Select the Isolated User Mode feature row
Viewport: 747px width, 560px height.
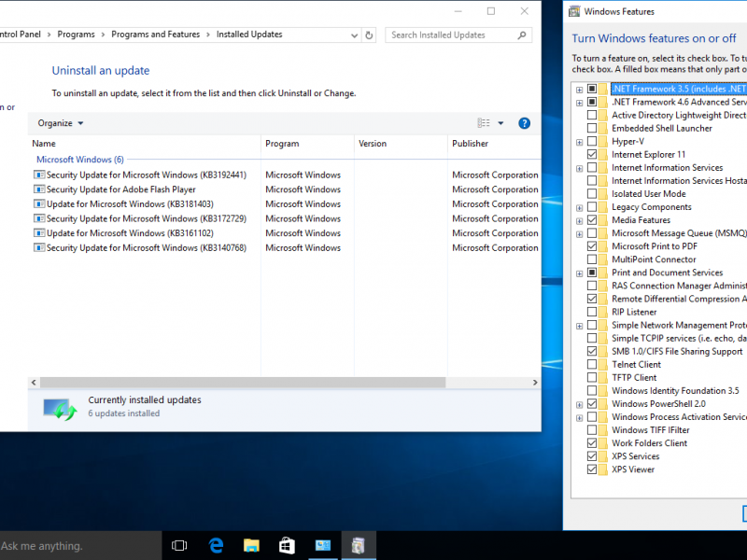pyautogui.click(x=648, y=194)
